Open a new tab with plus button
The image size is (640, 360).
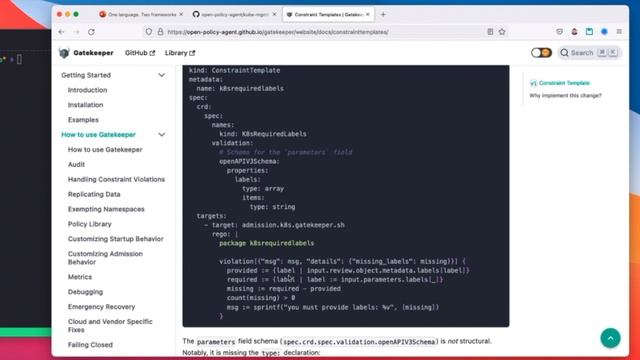click(383, 14)
